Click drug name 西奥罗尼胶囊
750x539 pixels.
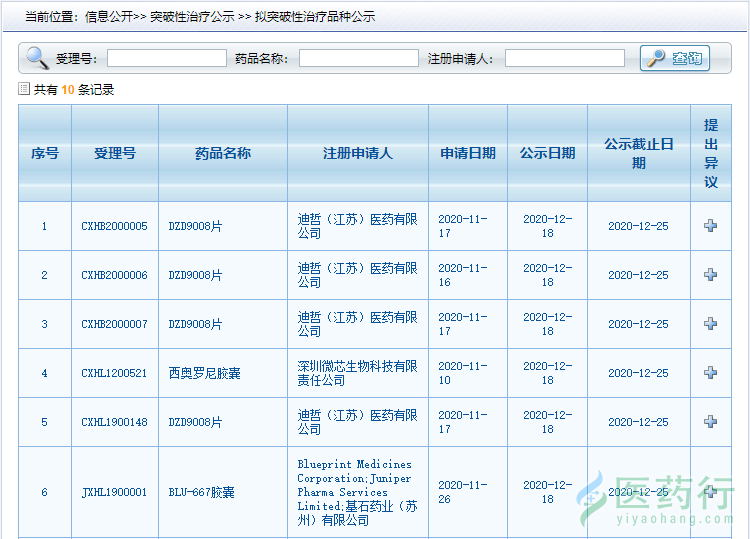(x=205, y=373)
